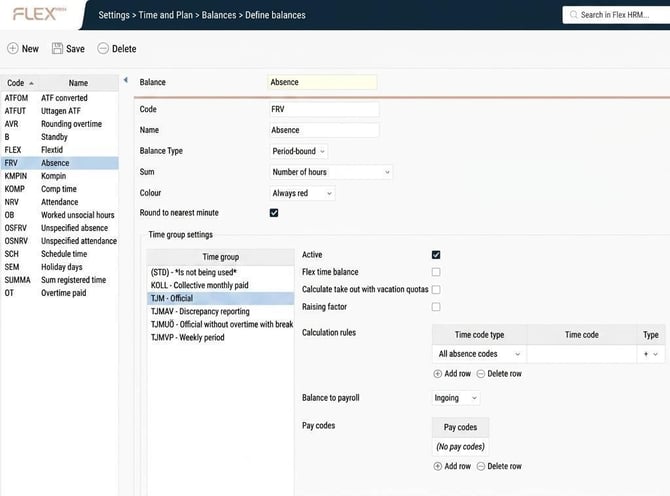Click the Save floppy disk icon

pos(57,48)
